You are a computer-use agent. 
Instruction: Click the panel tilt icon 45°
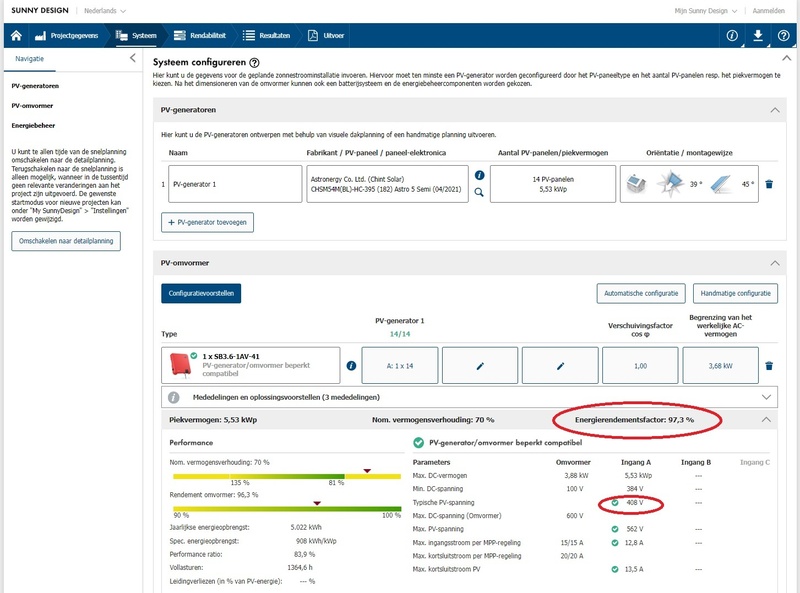721,184
